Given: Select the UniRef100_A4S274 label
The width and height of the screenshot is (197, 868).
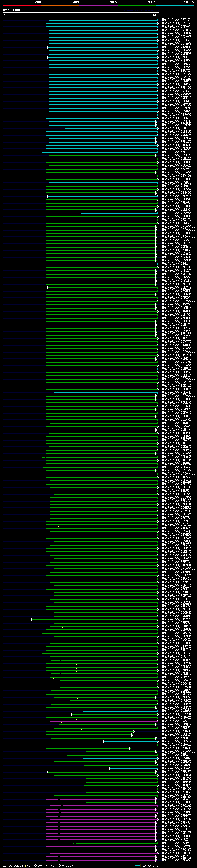Looking at the screenshot, I should 176,355.
